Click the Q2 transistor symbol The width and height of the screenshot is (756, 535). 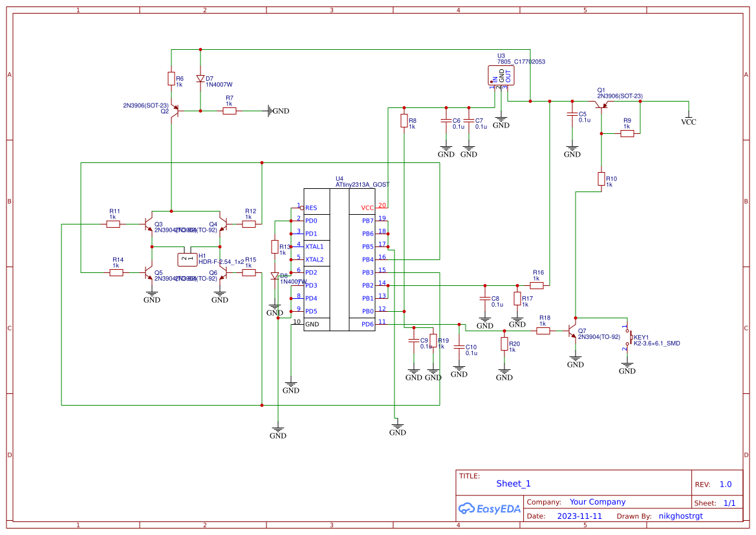[174, 111]
